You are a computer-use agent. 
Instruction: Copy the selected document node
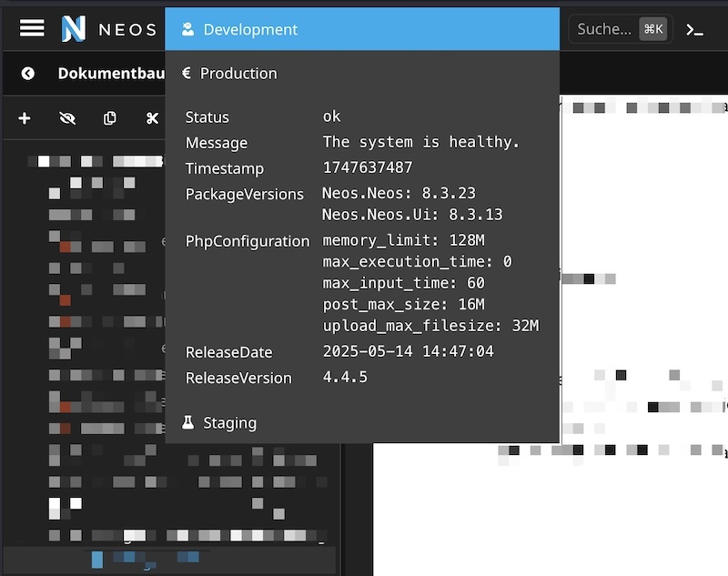click(110, 118)
